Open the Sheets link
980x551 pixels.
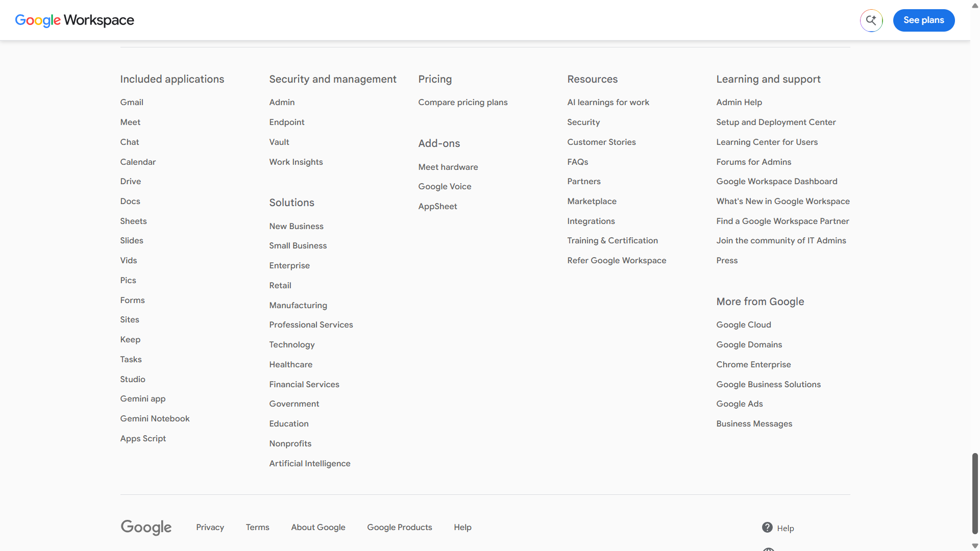(x=133, y=221)
